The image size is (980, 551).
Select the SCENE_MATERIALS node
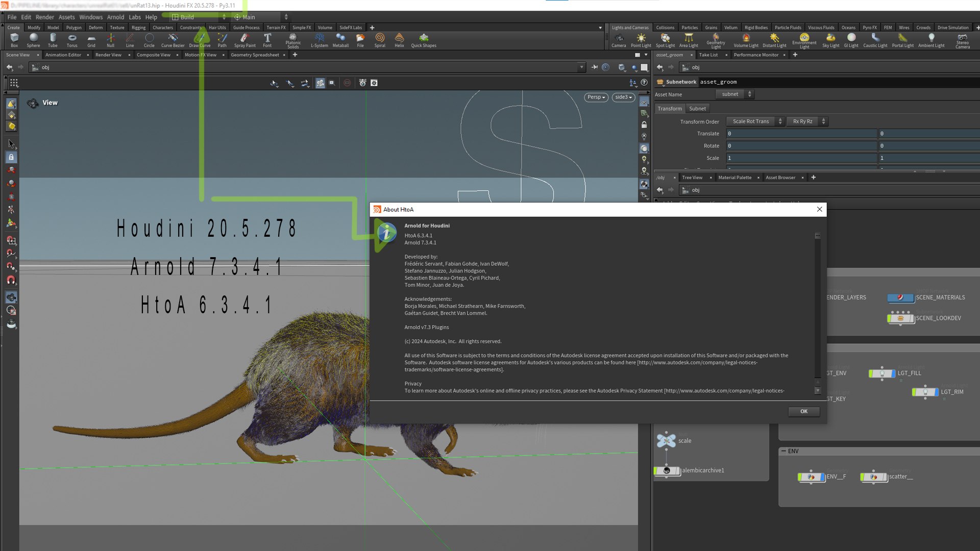click(x=900, y=297)
